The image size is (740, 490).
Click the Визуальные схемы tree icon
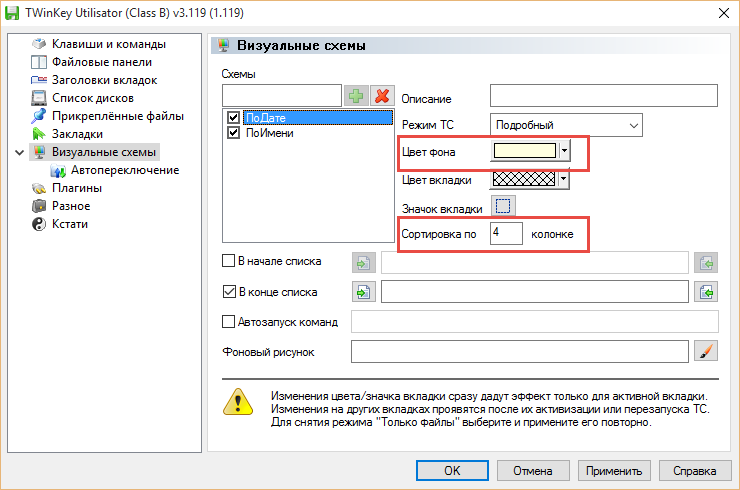point(39,152)
